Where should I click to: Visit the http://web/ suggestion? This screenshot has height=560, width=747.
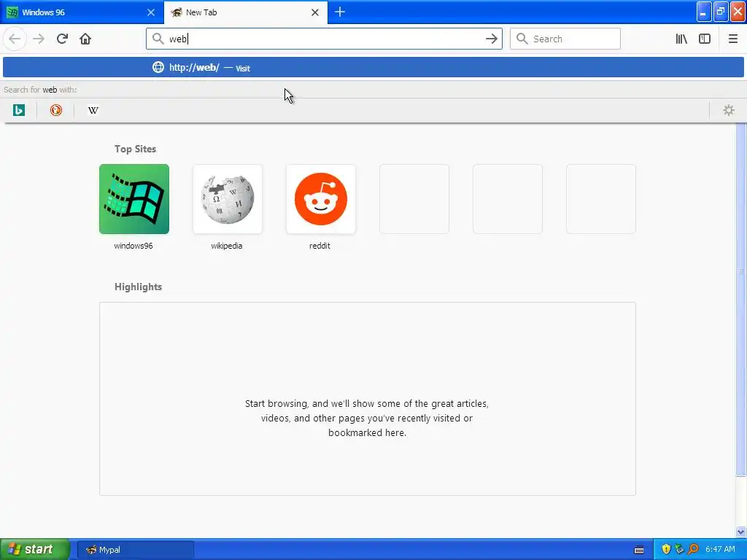[373, 67]
